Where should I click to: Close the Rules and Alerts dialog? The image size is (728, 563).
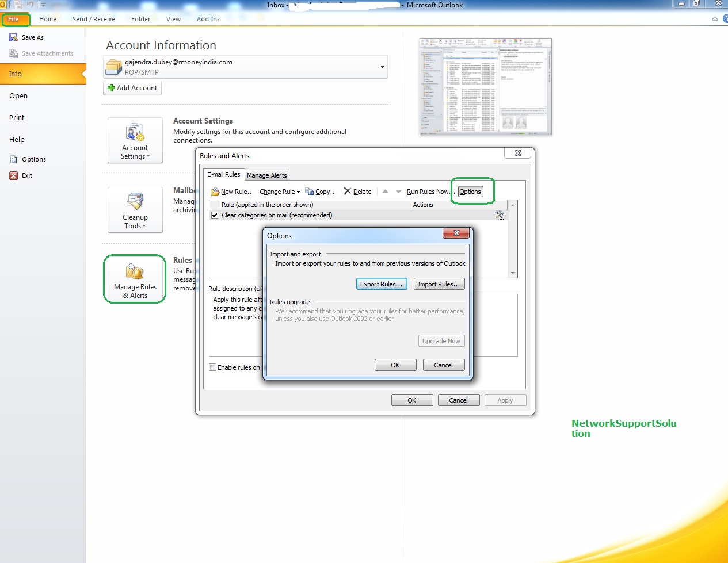518,153
